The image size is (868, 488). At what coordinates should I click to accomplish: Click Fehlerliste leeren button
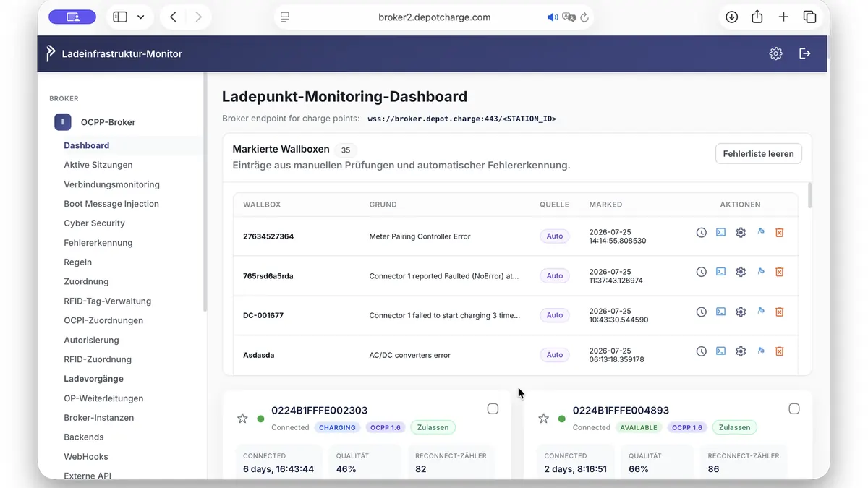(x=758, y=153)
